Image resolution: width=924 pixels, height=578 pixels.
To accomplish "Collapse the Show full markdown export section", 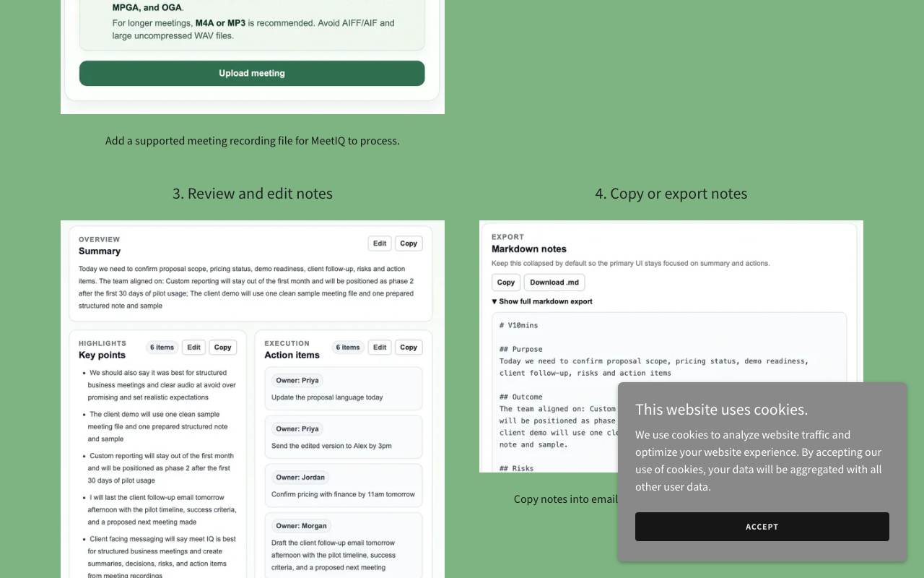I will tap(542, 301).
